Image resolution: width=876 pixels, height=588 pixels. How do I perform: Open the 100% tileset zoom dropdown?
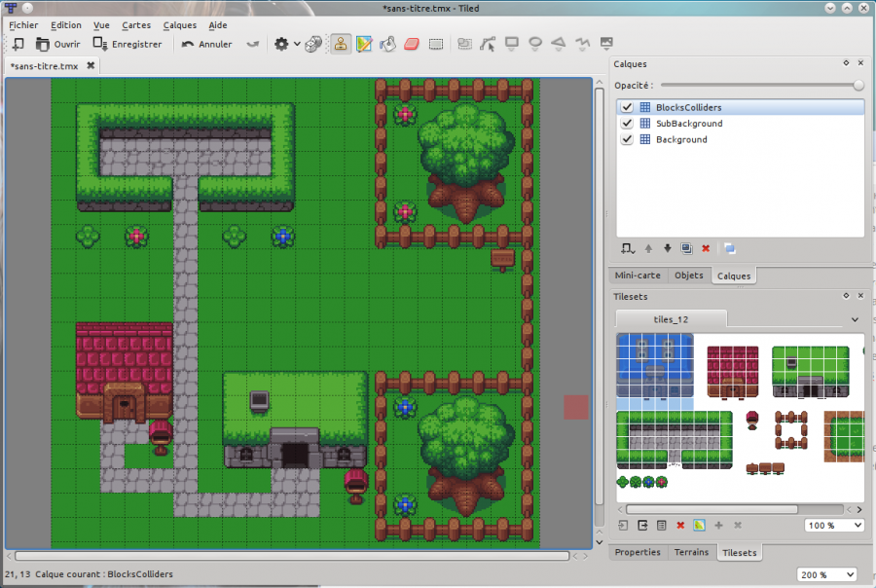point(833,525)
